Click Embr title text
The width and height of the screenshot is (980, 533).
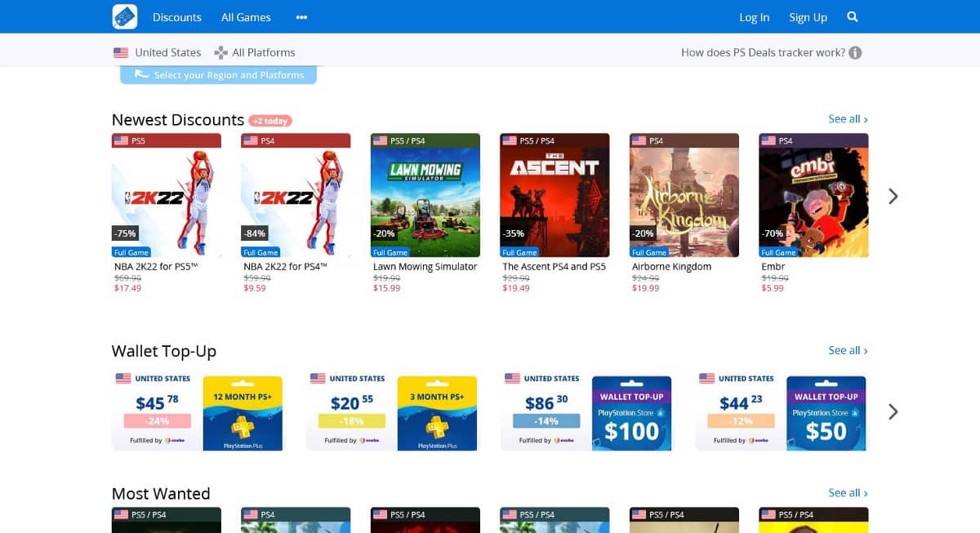773,267
